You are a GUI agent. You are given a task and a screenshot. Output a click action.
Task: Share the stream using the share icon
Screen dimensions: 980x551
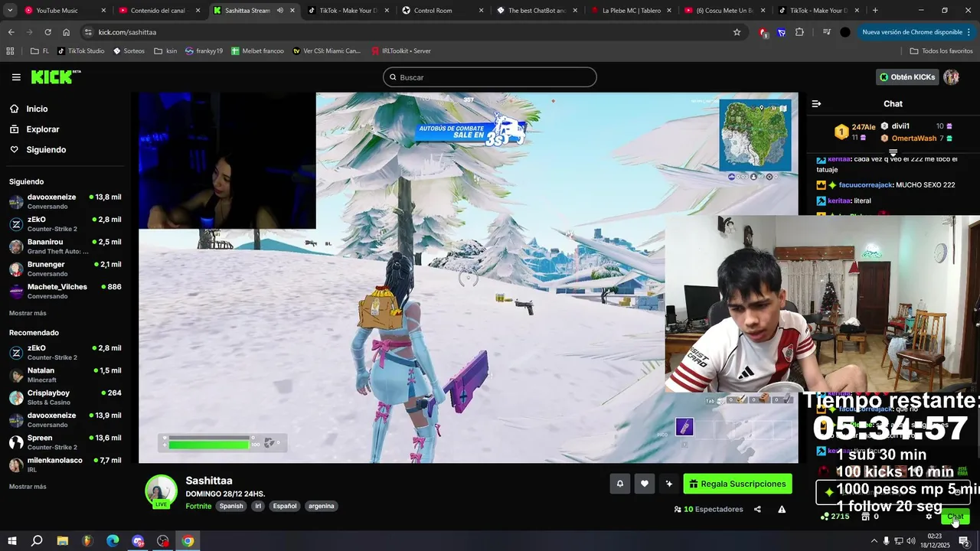[757, 509]
